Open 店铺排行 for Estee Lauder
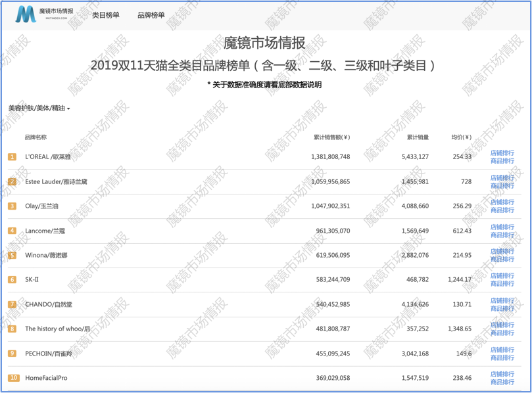 point(502,178)
